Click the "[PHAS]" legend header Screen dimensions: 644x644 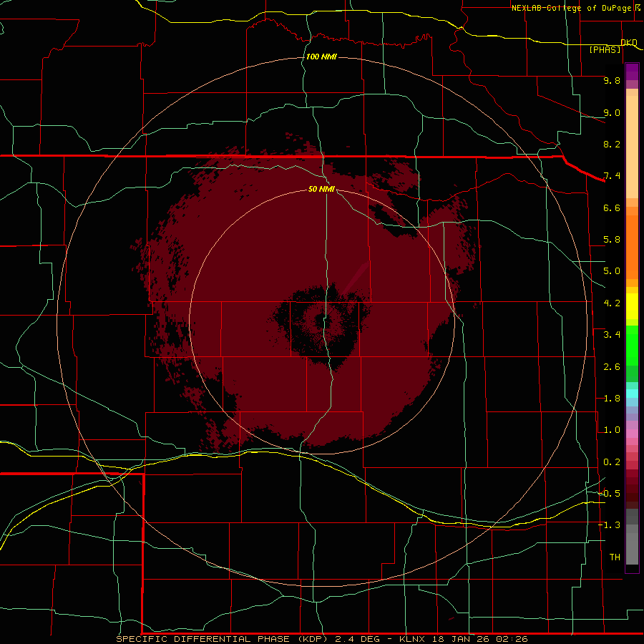(605, 49)
